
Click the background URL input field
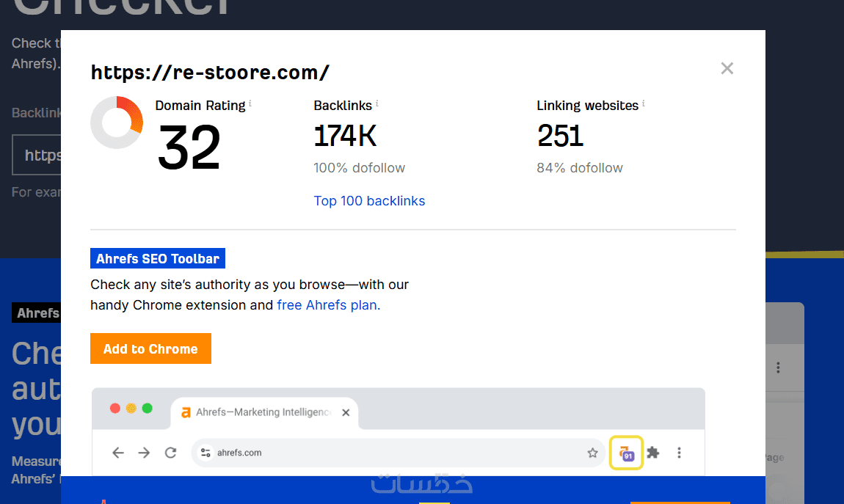pos(37,155)
